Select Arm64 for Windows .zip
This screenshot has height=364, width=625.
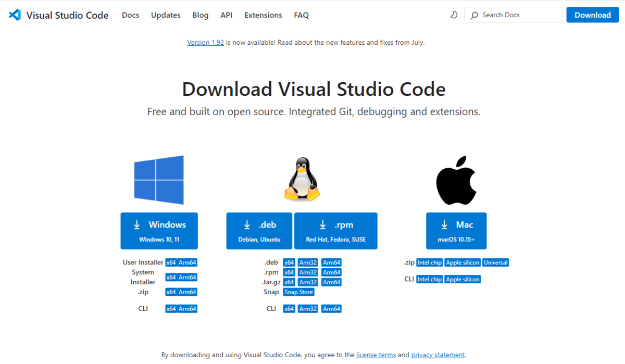(187, 292)
